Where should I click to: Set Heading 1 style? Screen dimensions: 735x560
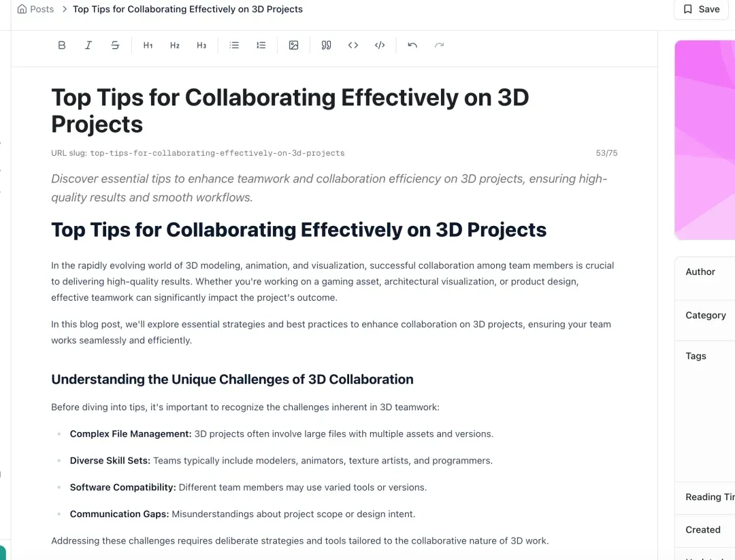[148, 46]
